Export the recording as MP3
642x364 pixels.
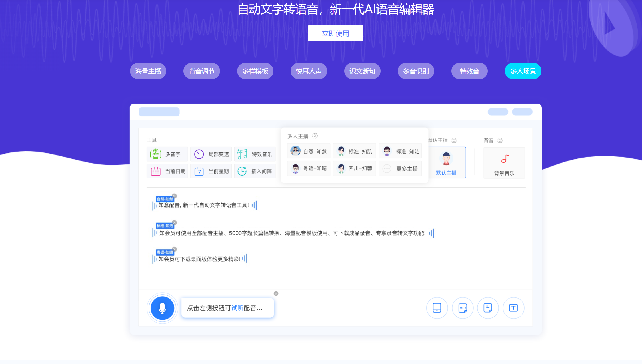pos(463,308)
